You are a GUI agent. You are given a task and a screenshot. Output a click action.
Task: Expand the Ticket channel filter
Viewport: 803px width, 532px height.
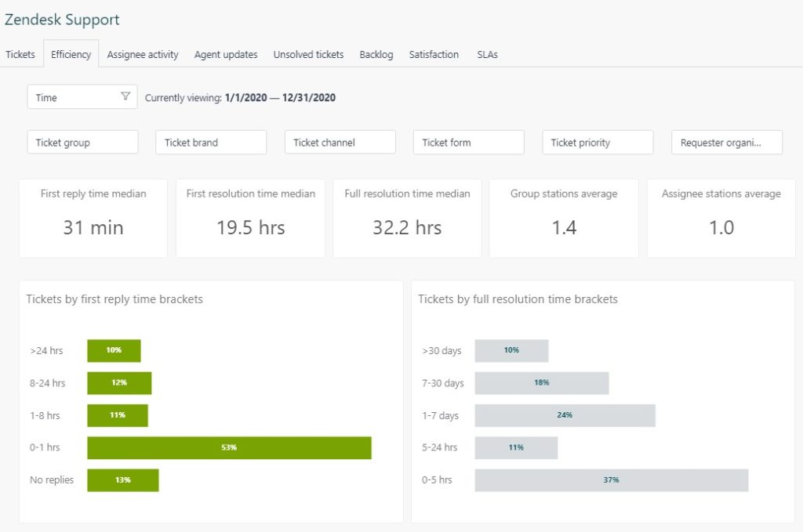coord(340,143)
